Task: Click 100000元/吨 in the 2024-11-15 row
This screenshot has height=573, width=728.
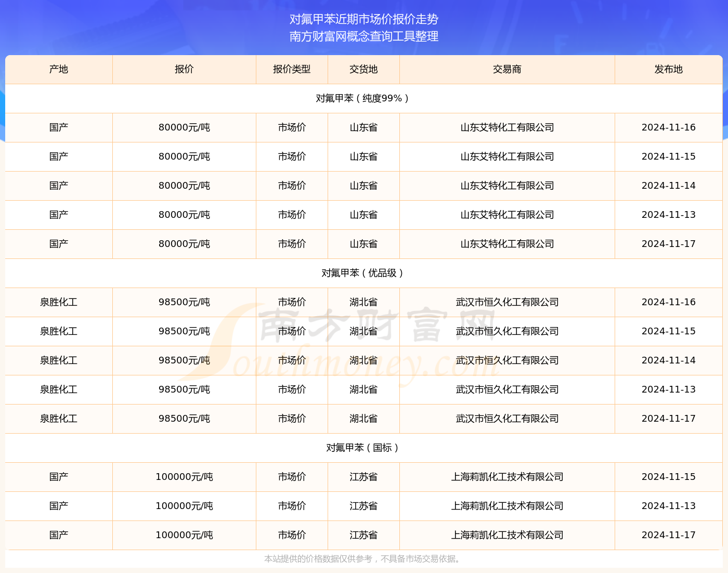Action: [184, 477]
